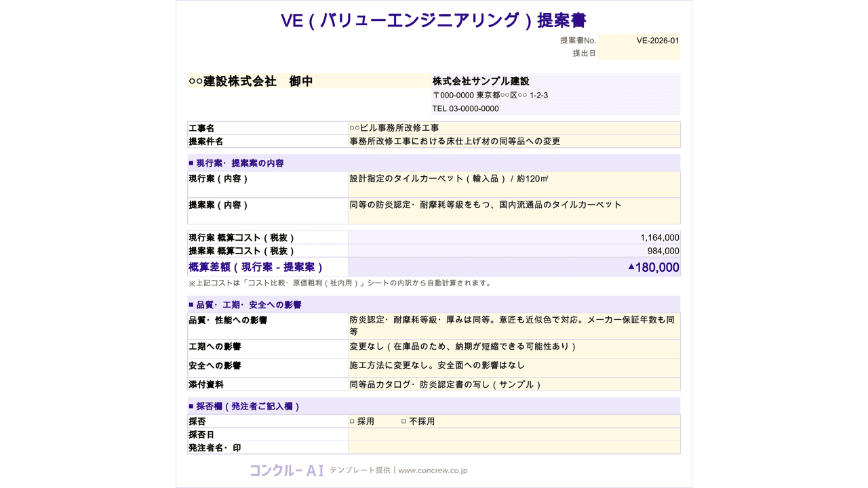The image size is (868, 488).
Task: Click the 提出日 label
Action: pos(584,54)
